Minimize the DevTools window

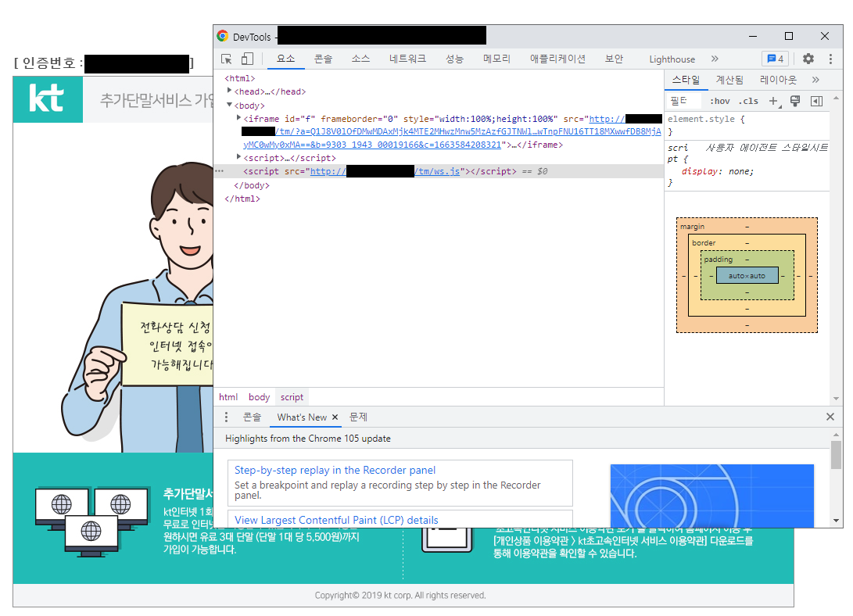click(753, 36)
